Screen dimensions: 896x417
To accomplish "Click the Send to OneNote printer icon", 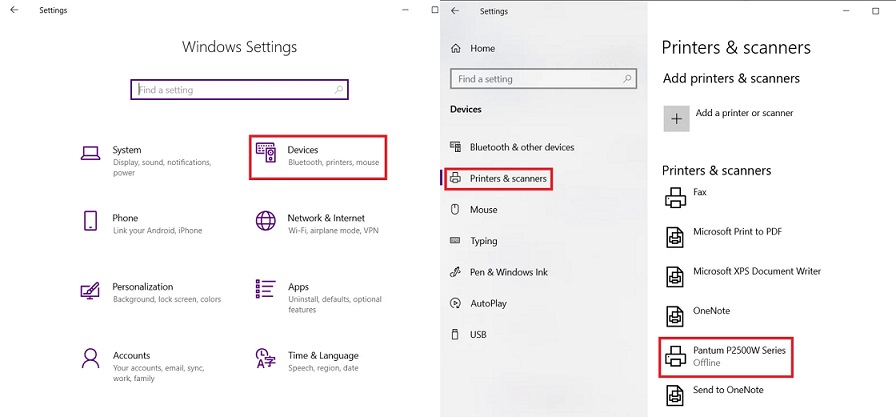I will [675, 395].
